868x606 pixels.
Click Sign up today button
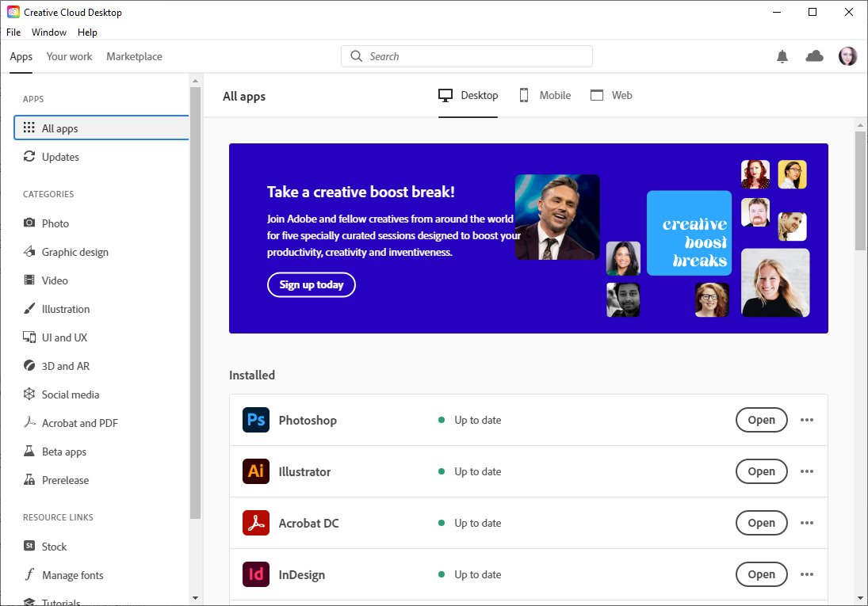click(x=311, y=284)
